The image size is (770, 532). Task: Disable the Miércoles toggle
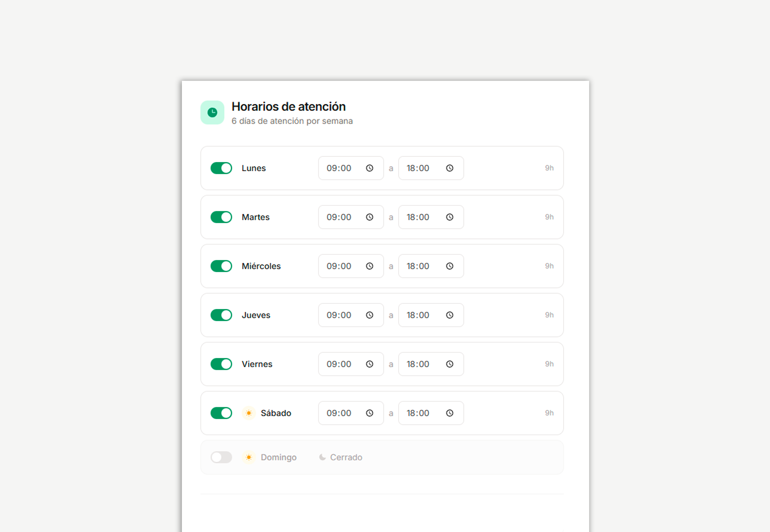coord(221,266)
